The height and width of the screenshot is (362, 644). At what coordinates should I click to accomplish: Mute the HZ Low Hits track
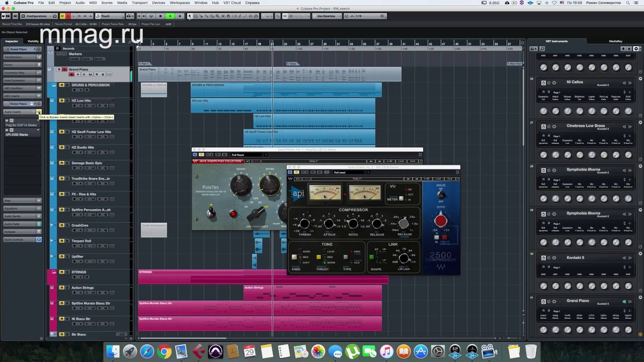pyautogui.click(x=61, y=101)
